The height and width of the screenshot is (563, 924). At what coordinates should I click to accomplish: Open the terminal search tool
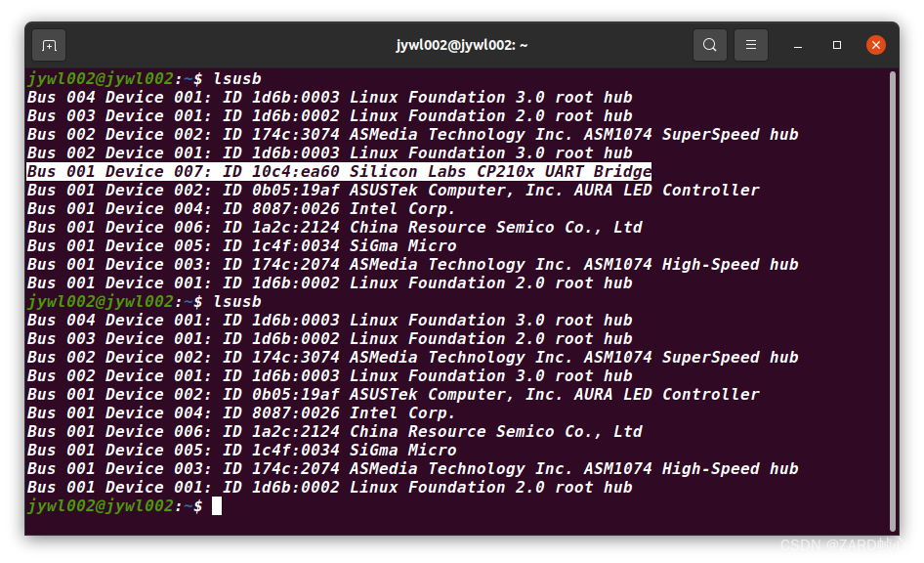tap(709, 45)
